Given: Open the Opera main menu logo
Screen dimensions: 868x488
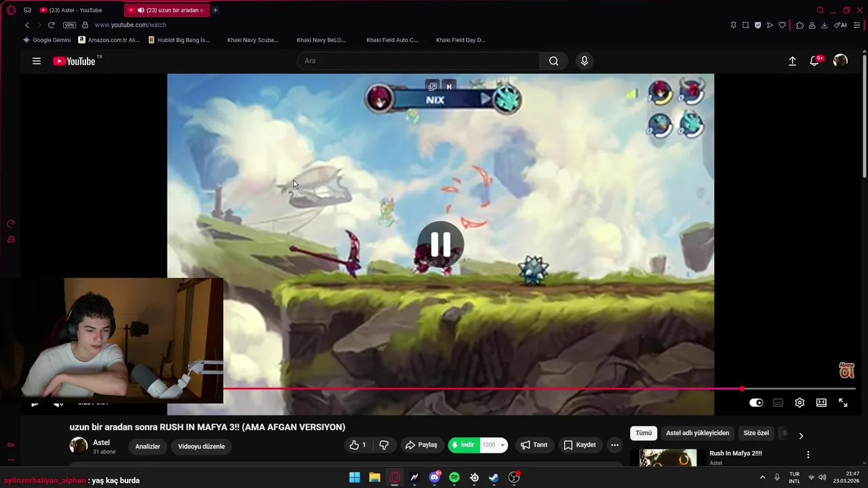Looking at the screenshot, I should pyautogui.click(x=11, y=10).
